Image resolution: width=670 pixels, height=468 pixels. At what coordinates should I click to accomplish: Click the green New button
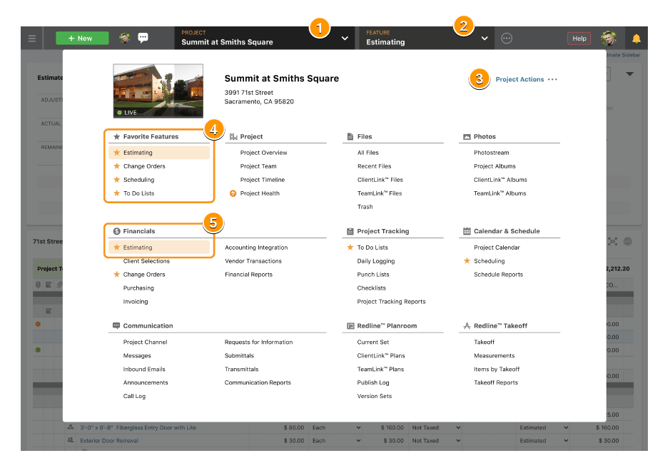pyautogui.click(x=82, y=39)
